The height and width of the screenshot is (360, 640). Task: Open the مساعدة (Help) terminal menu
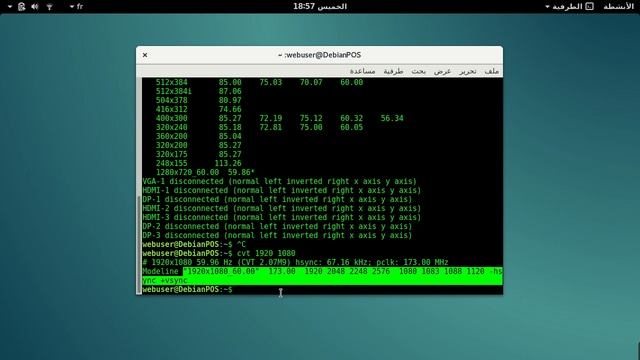tap(362, 71)
